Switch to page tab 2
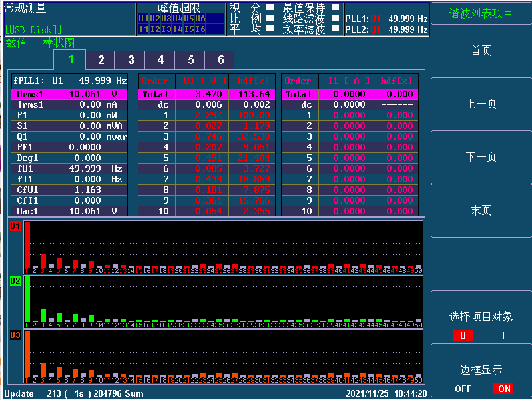This screenshot has width=532, height=400. point(101,60)
